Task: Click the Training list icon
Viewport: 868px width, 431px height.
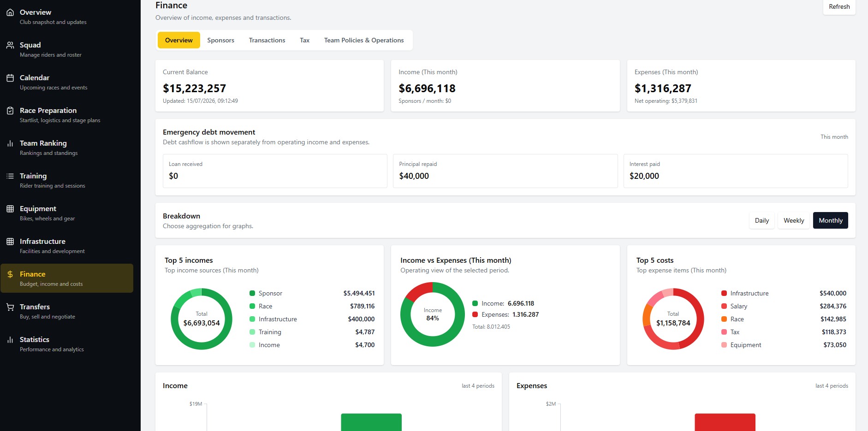Action: 10,176
